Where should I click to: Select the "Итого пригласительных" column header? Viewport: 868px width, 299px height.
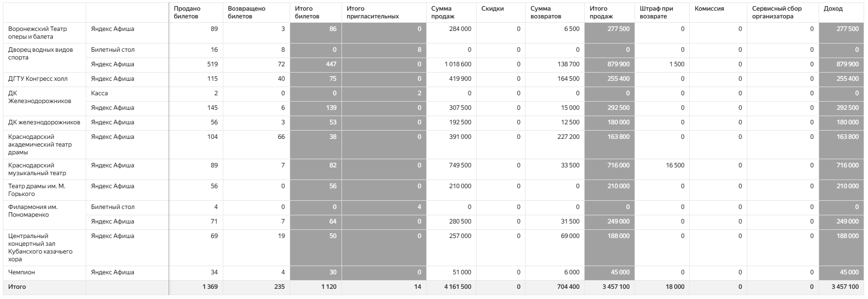[372, 12]
